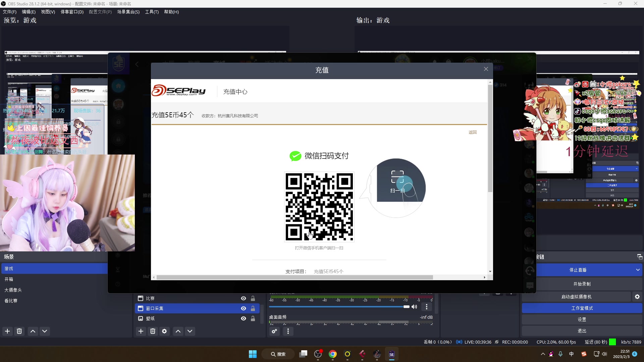
Task: Select the 游戏 scene
Action: [54, 268]
